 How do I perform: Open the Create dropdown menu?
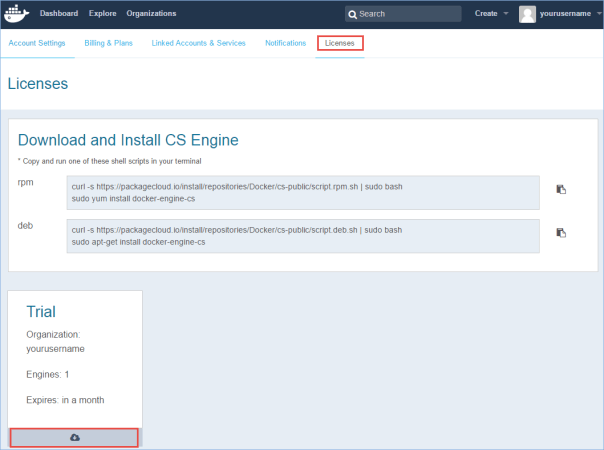pyautogui.click(x=491, y=14)
